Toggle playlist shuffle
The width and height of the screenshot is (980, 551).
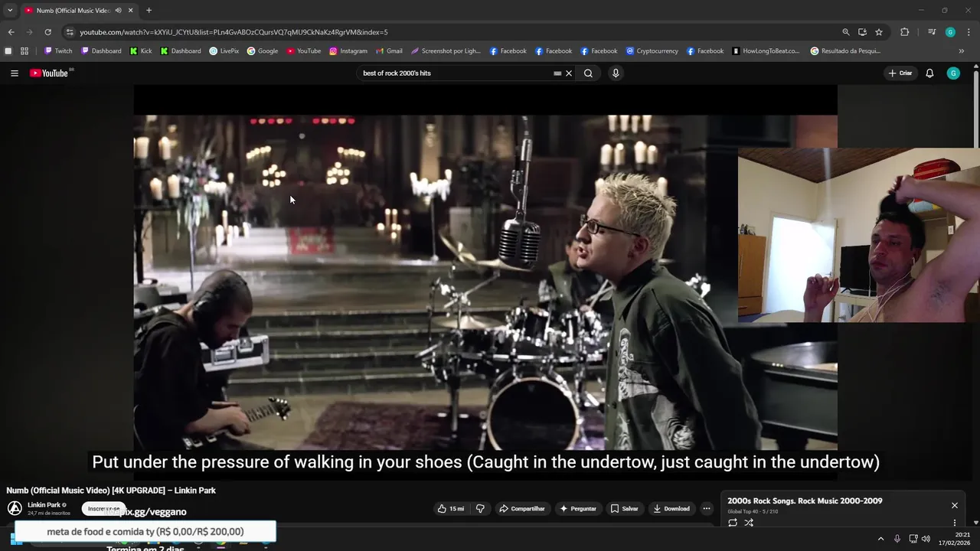[x=749, y=523]
